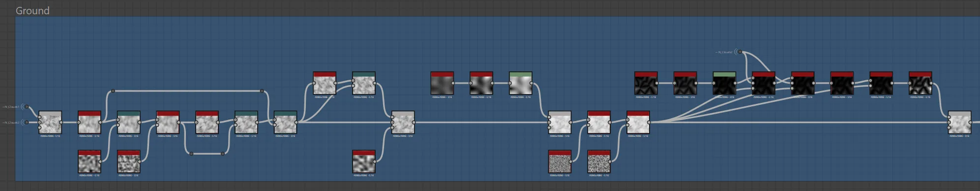Select the red-header node sitting above the lower reroute loop
980x191 pixels.
[207, 123]
